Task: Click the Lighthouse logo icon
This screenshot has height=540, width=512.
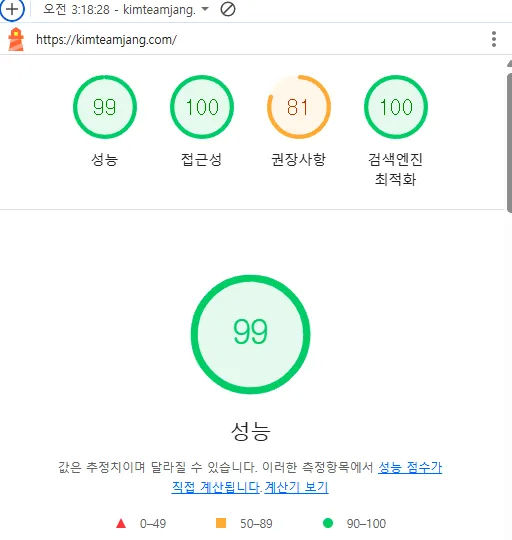Action: (x=16, y=40)
